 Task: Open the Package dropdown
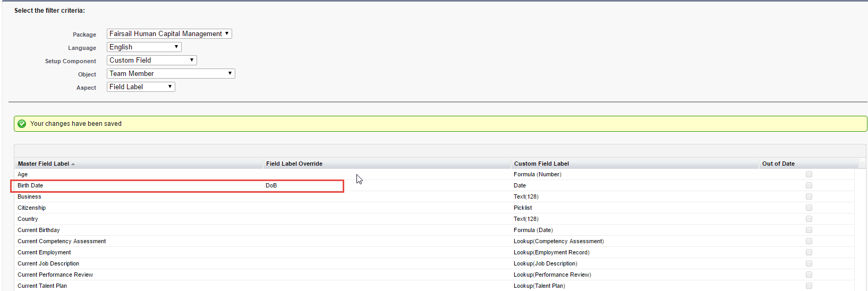169,34
